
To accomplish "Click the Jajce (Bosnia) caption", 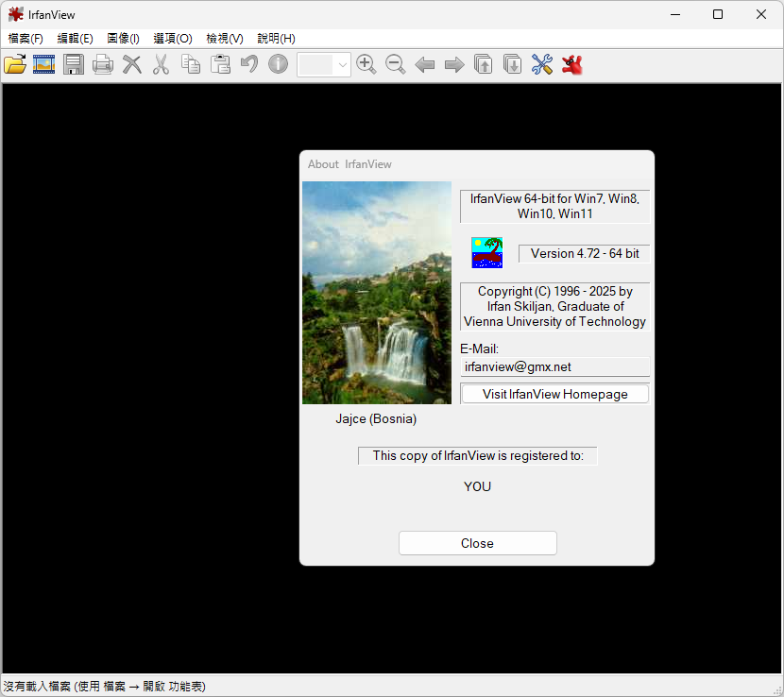I will pyautogui.click(x=376, y=418).
